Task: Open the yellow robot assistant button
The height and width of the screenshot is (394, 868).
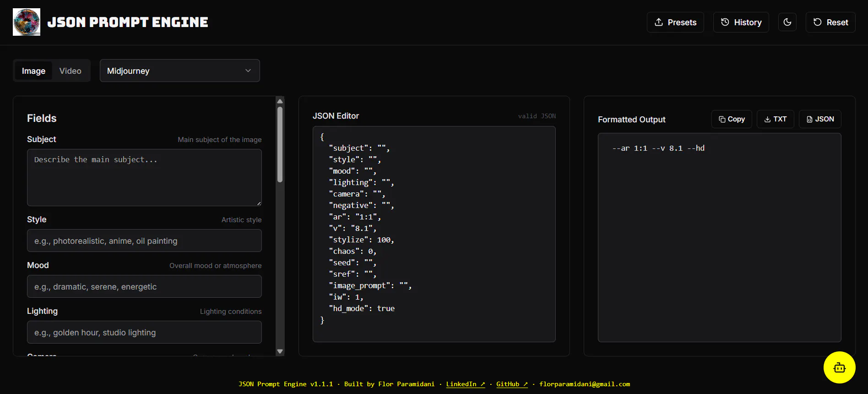Action: pos(839,367)
